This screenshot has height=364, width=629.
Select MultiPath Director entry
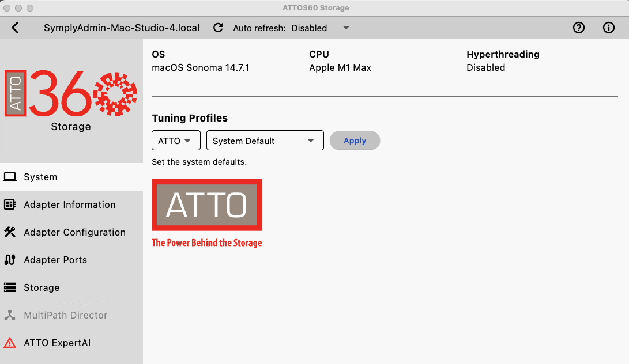coord(71,315)
